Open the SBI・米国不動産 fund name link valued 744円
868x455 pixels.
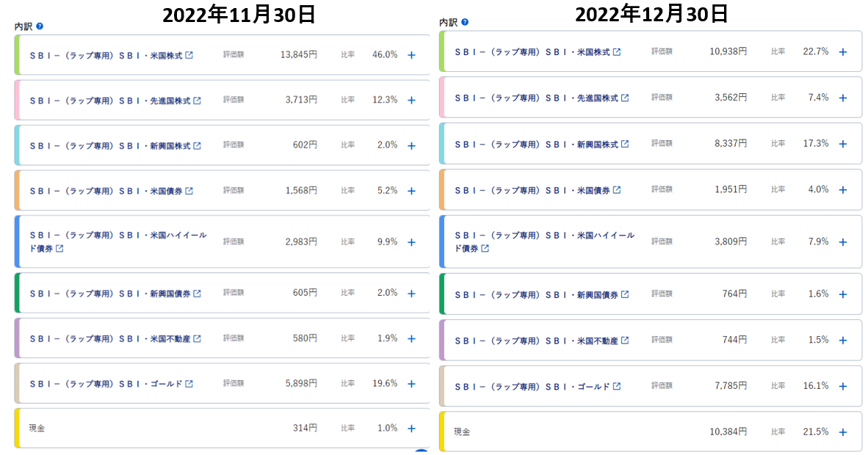coord(536,341)
